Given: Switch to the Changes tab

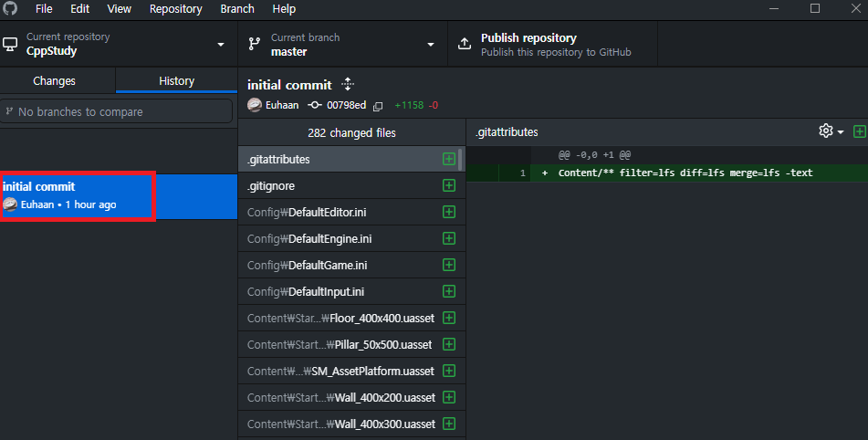Looking at the screenshot, I should pyautogui.click(x=58, y=81).
